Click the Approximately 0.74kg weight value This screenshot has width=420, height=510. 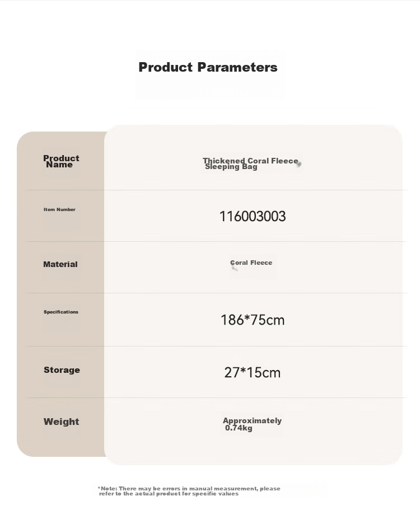[252, 424]
